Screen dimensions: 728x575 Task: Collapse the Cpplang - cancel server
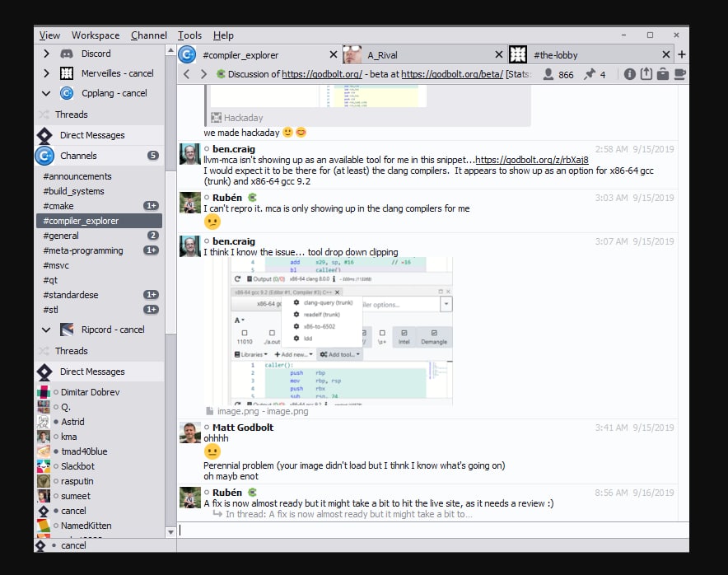(46, 93)
